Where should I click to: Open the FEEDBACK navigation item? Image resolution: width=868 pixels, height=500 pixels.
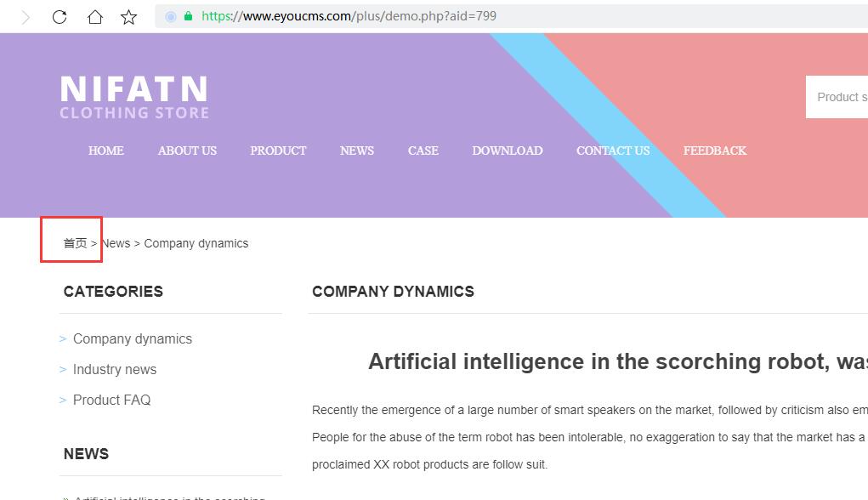[715, 151]
